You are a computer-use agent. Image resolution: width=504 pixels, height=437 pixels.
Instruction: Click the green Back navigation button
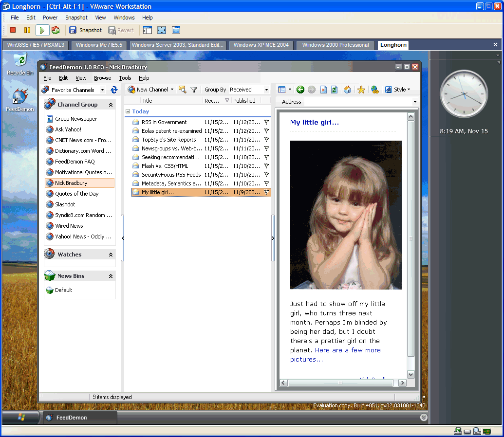tap(300, 90)
